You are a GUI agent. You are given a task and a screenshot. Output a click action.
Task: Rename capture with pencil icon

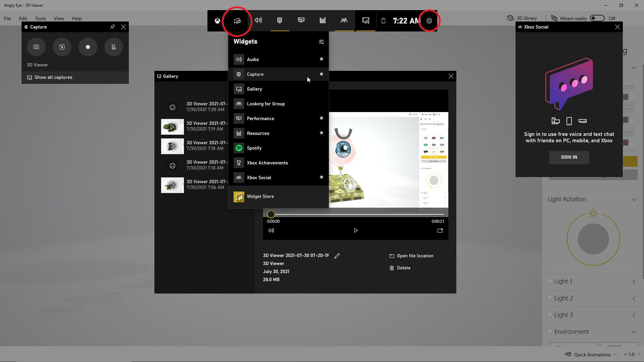[x=337, y=256]
